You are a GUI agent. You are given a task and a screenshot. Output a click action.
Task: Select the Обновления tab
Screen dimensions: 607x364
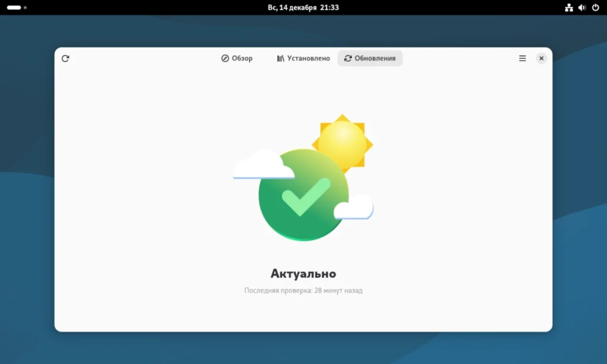370,59
